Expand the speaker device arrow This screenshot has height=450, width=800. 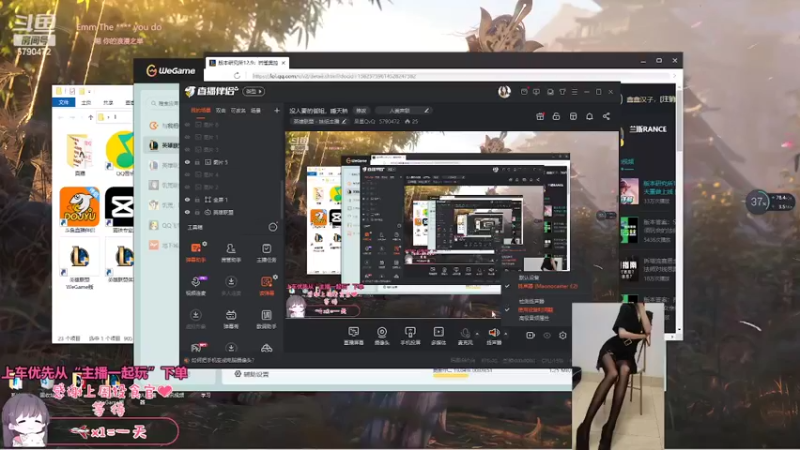506,334
